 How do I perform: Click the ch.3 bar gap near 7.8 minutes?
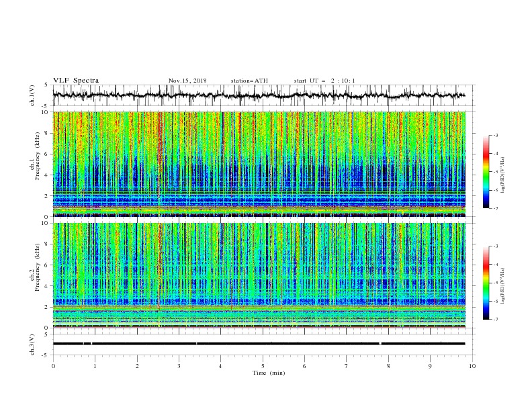pos(380,344)
